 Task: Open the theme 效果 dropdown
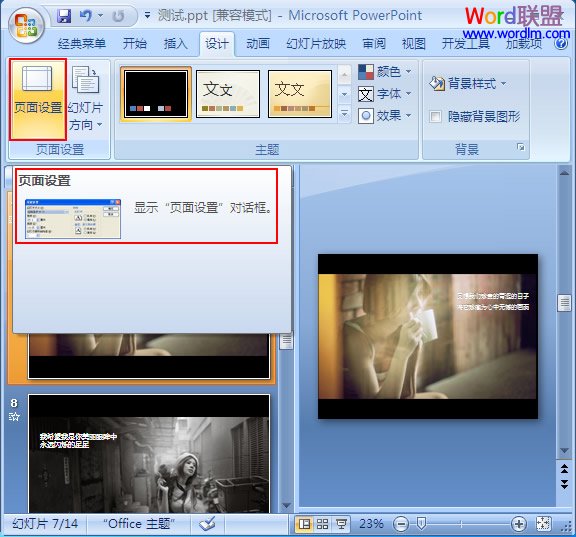point(384,116)
